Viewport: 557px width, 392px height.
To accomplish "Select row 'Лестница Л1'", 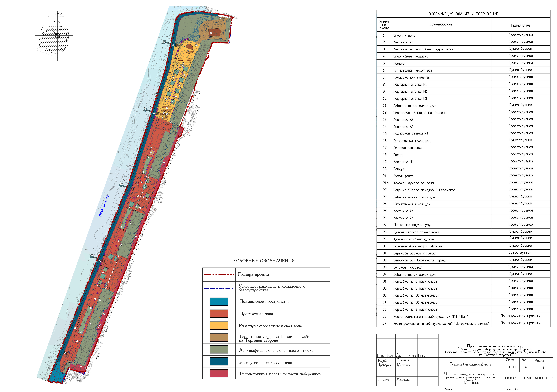I will tap(463, 42).
